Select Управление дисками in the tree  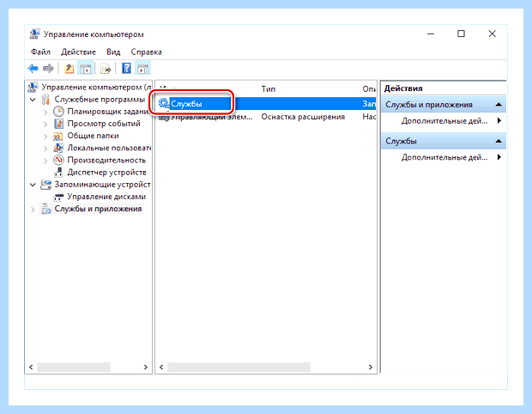coord(106,197)
